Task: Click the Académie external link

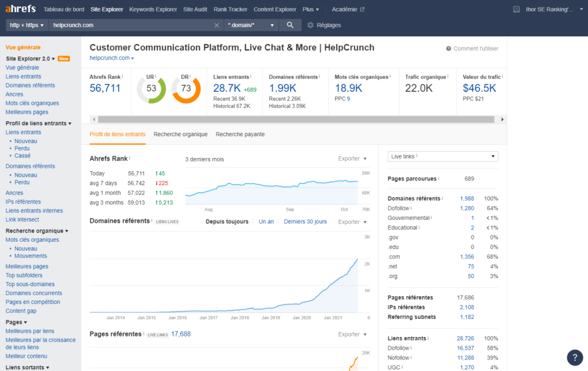Action: tap(348, 9)
